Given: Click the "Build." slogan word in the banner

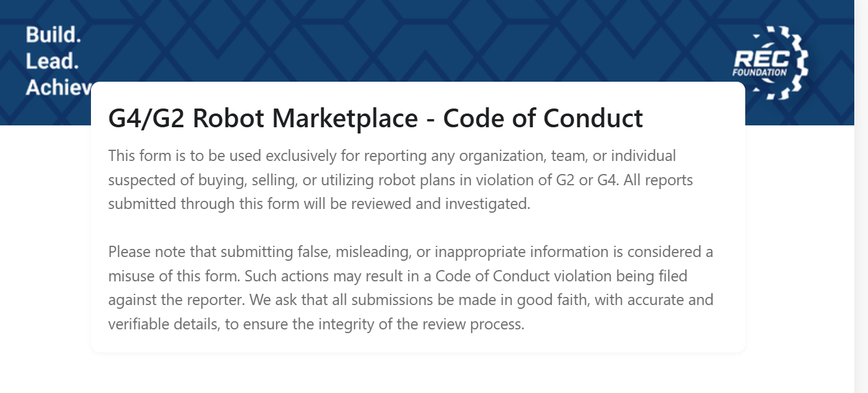Looking at the screenshot, I should [x=54, y=35].
